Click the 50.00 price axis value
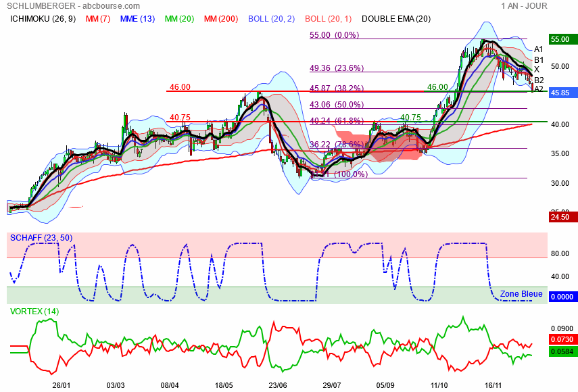Viewport: 578px width, 392px height. point(560,67)
